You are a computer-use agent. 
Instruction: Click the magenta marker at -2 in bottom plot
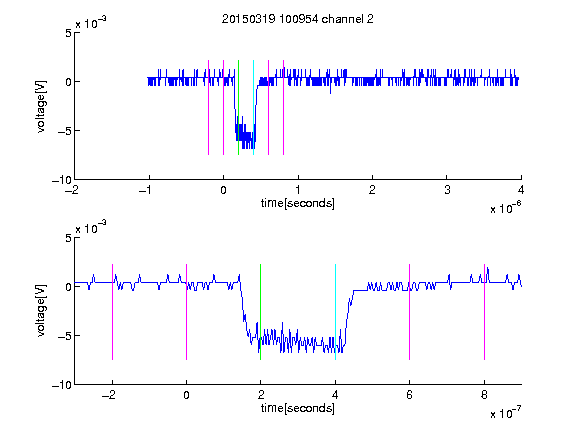tap(112, 312)
